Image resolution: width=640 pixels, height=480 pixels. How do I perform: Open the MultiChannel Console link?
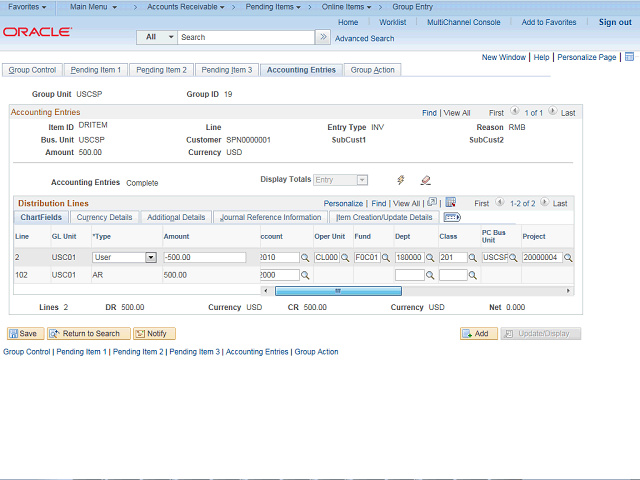[x=464, y=22]
